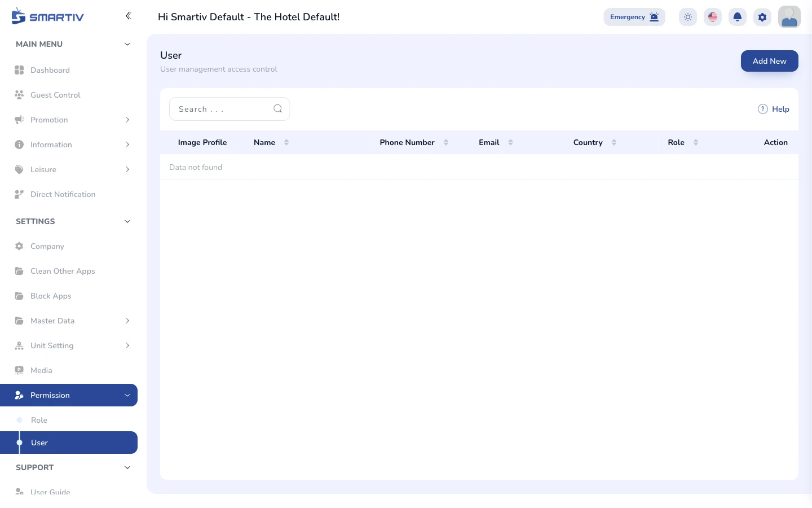Screen dimensions: 812x508
Task: Open settings gear icon in header
Action: click(762, 17)
